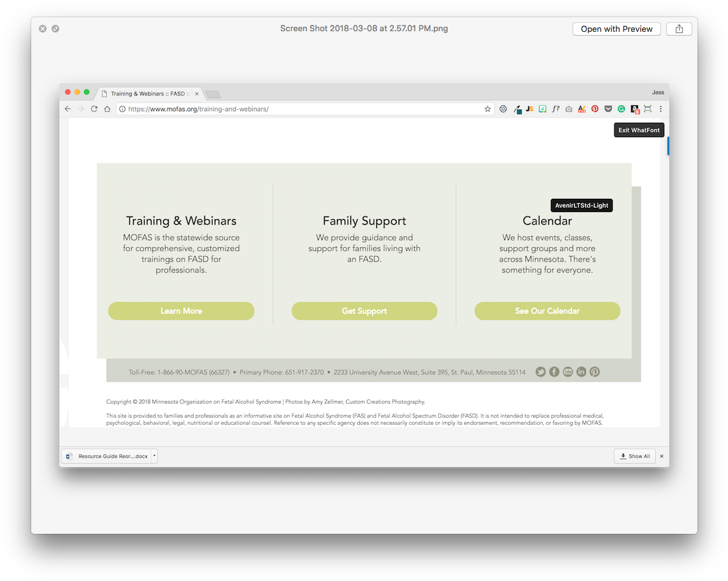Click the Amazon extension icon with badge

[634, 109]
